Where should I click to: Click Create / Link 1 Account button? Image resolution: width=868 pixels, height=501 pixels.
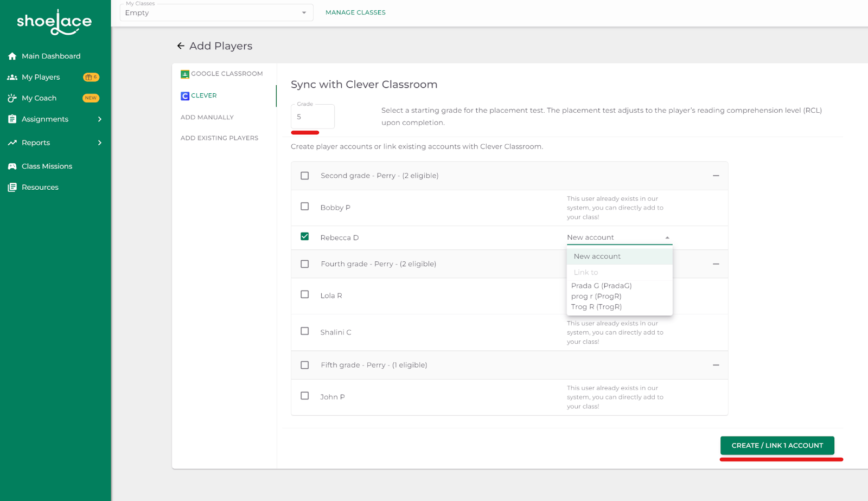click(x=777, y=446)
